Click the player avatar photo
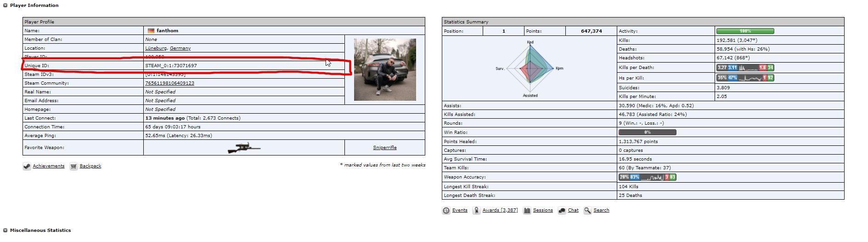This screenshot has width=868, height=242. point(385,69)
